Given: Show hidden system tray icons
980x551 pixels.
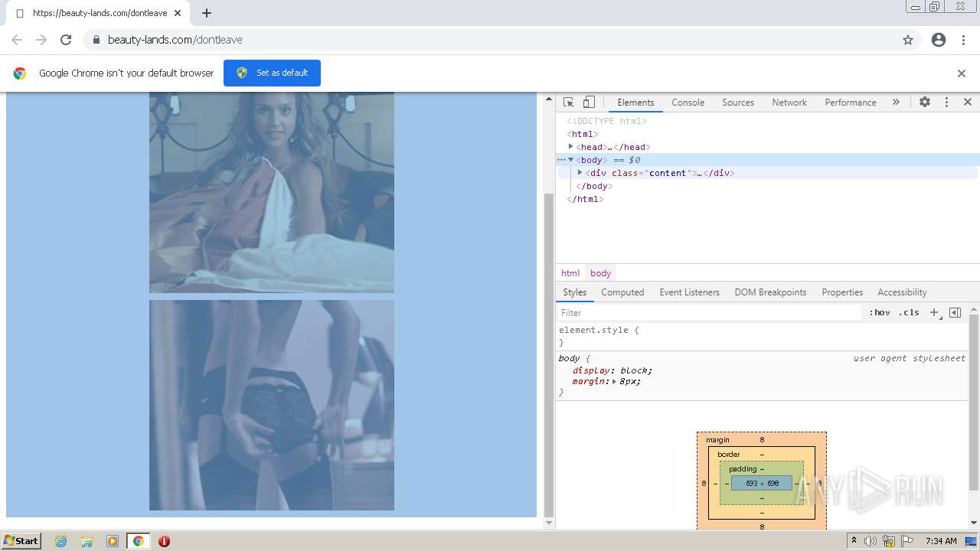Looking at the screenshot, I should (x=854, y=541).
